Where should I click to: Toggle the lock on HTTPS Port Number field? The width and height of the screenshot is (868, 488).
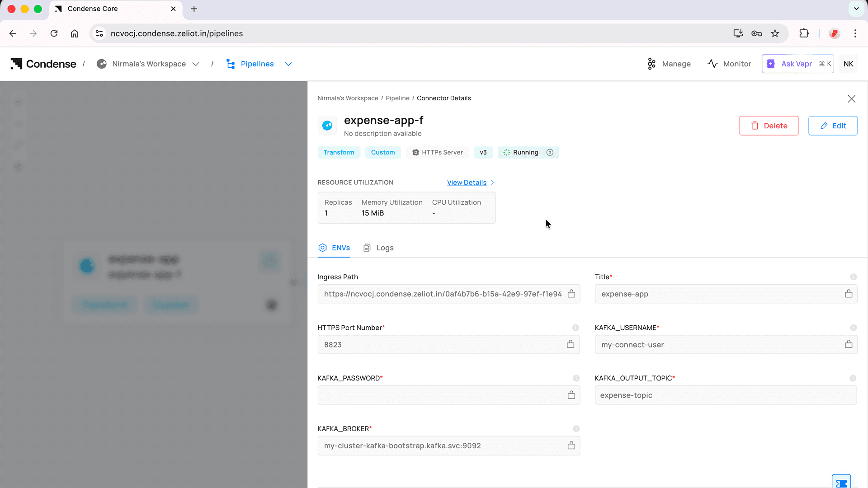[571, 344]
